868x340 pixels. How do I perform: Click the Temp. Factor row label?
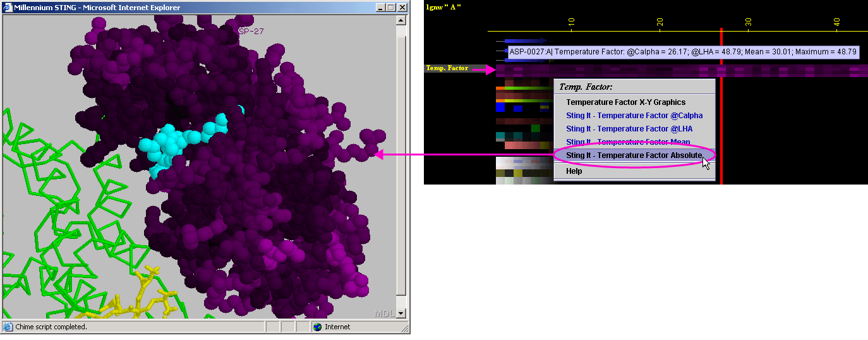tap(447, 68)
